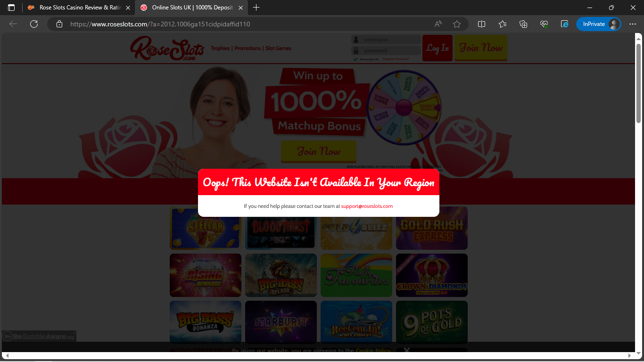Click the support@roseslots.com email link
644x362 pixels.
coord(367,206)
